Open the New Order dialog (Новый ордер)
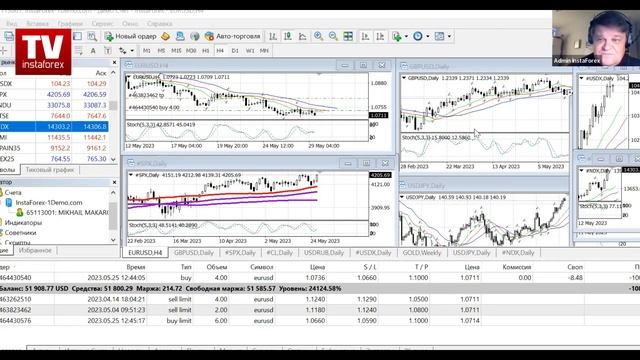The height and width of the screenshot is (360, 640). pyautogui.click(x=131, y=36)
